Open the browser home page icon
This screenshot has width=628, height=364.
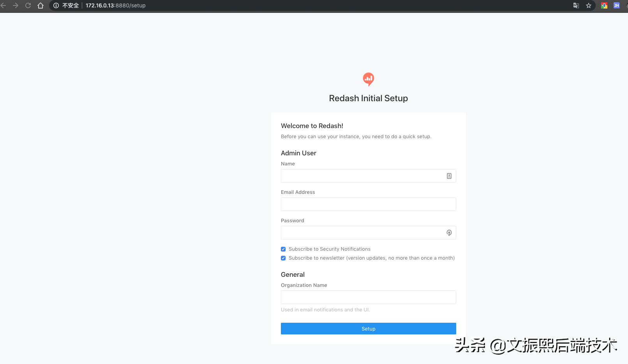pyautogui.click(x=41, y=5)
